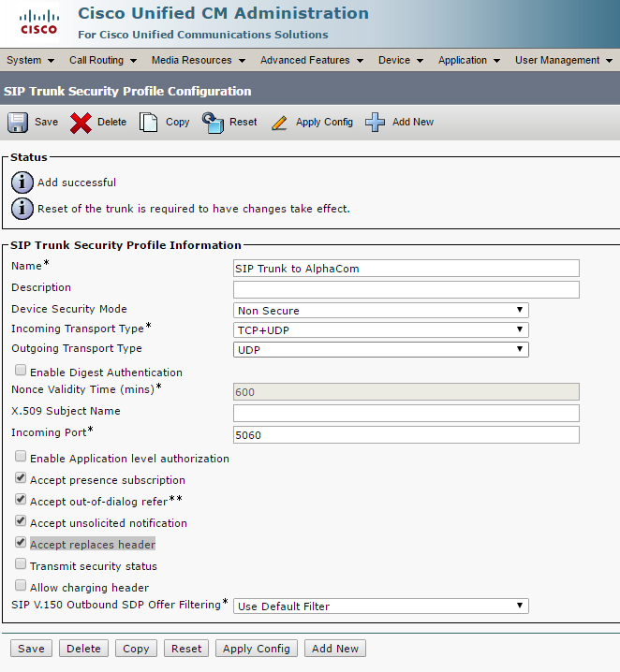Viewport: 620px width, 672px height.
Task: Open Device Security Mode dropdown
Action: (x=381, y=311)
